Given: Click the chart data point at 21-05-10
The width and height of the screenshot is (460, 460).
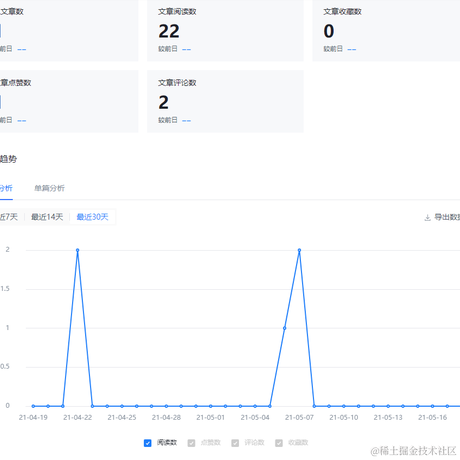Looking at the screenshot, I should (x=344, y=406).
